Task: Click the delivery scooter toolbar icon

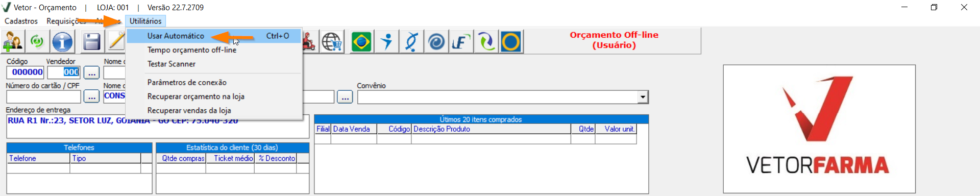Action: click(309, 41)
